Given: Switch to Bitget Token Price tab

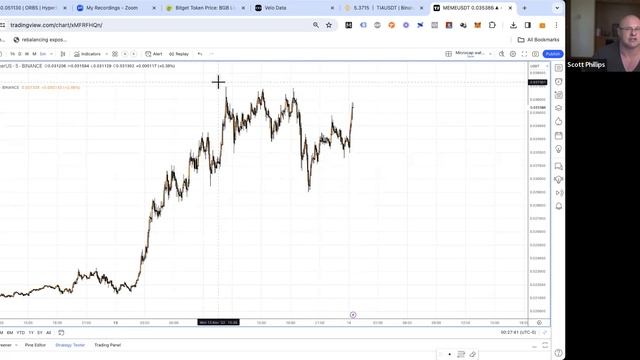Looking at the screenshot, I should pyautogui.click(x=205, y=8).
